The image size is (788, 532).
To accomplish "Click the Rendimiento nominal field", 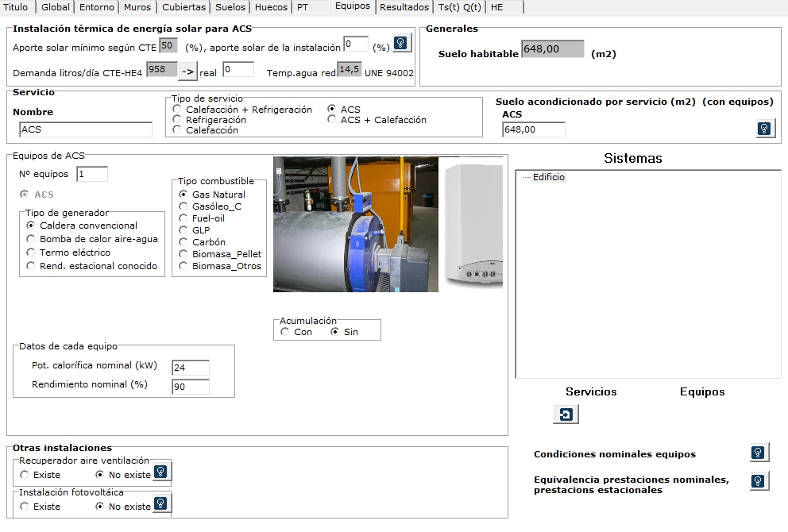I will pyautogui.click(x=191, y=387).
